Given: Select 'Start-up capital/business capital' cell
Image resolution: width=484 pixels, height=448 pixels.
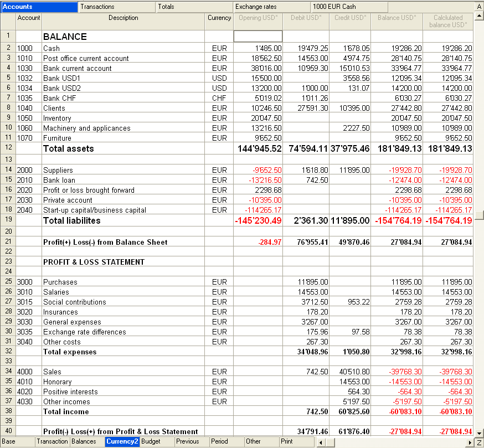Looking at the screenshot, I should pyautogui.click(x=123, y=210).
